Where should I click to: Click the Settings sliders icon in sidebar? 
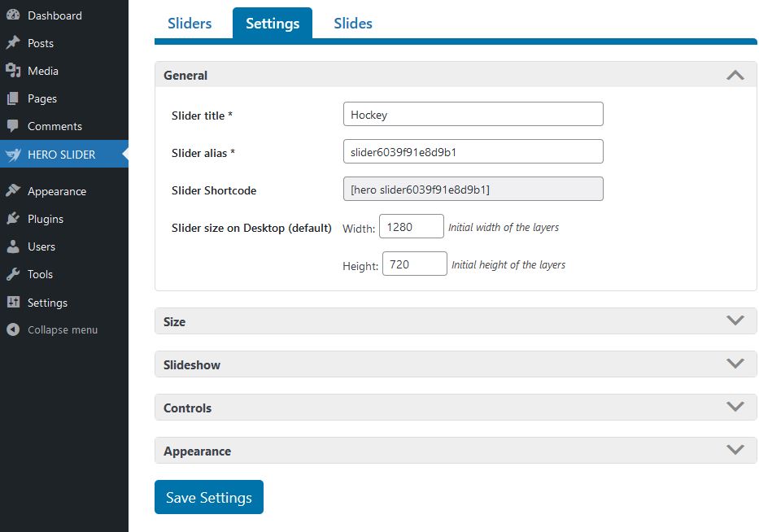pos(13,302)
